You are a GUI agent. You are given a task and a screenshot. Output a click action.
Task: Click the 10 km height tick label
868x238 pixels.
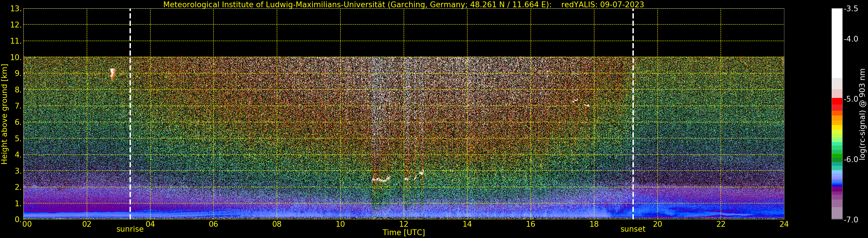pyautogui.click(x=16, y=57)
